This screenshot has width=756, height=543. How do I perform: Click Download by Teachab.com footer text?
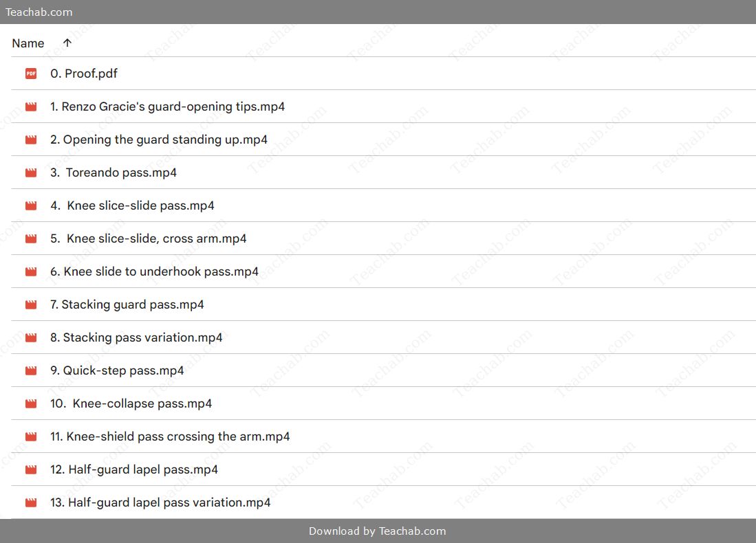[377, 531]
